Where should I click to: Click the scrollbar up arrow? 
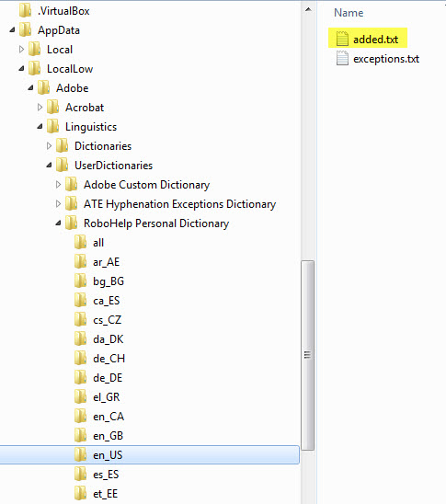[308, 9]
